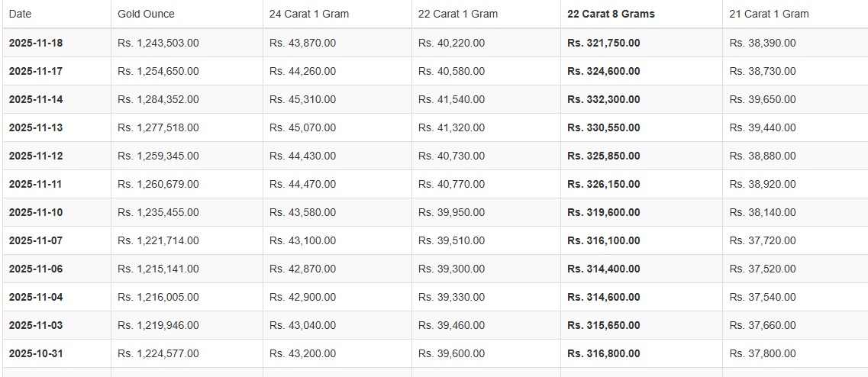Click the 22 Carat 1 Gram header

tap(458, 14)
